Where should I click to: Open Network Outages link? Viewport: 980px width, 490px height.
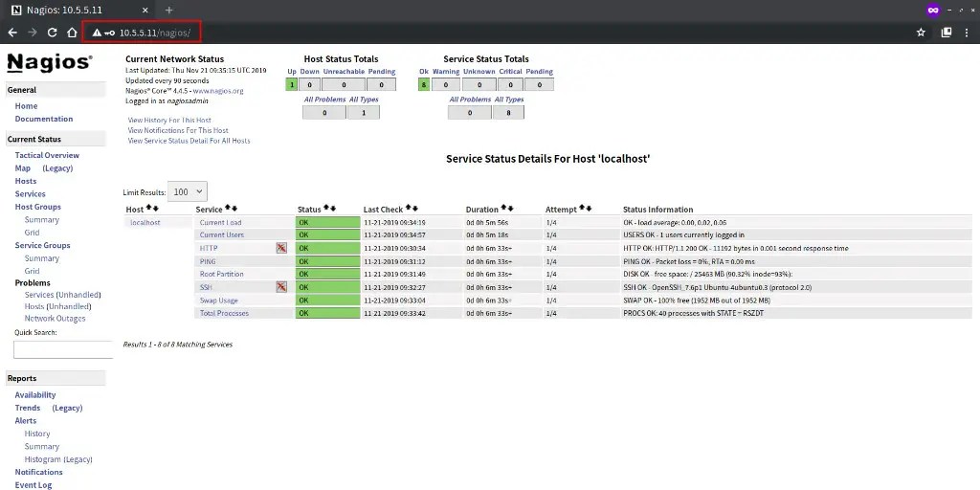point(55,318)
